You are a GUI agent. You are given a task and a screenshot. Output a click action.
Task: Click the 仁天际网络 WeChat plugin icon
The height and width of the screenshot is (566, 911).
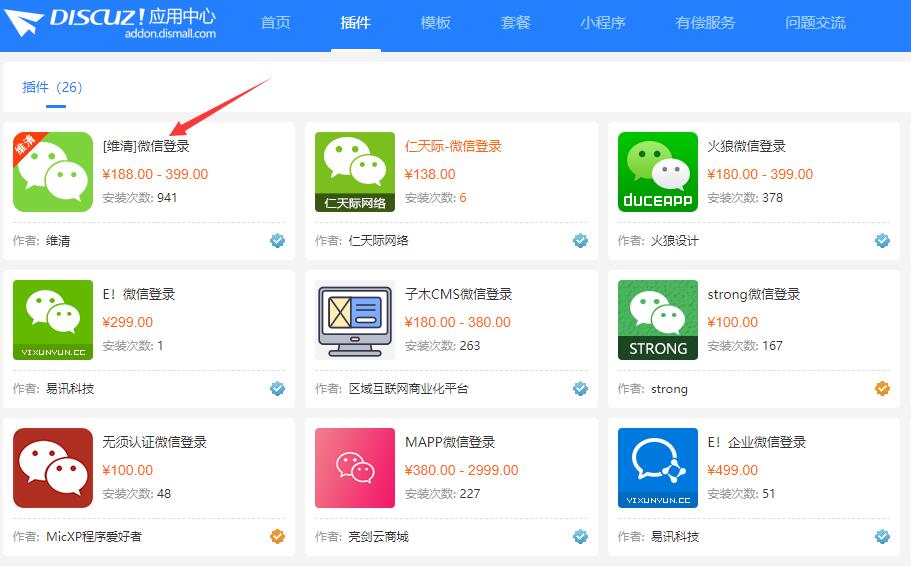pyautogui.click(x=355, y=172)
